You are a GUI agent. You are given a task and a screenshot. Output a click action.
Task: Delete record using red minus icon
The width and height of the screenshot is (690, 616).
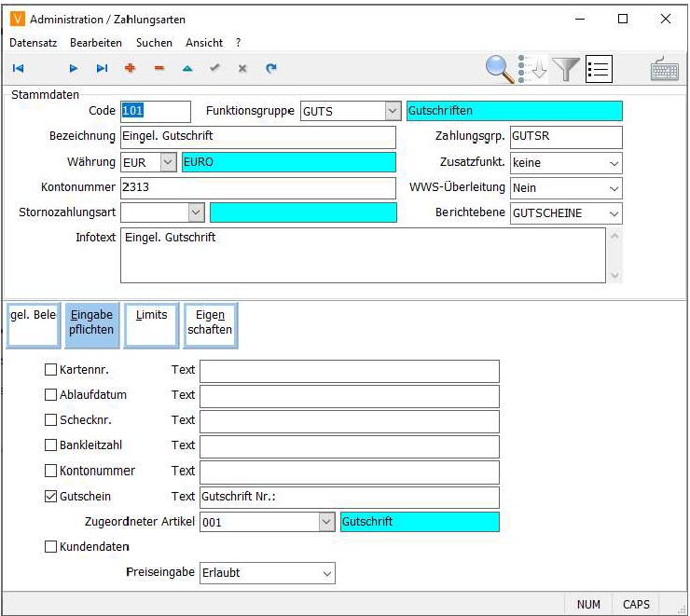(x=159, y=68)
